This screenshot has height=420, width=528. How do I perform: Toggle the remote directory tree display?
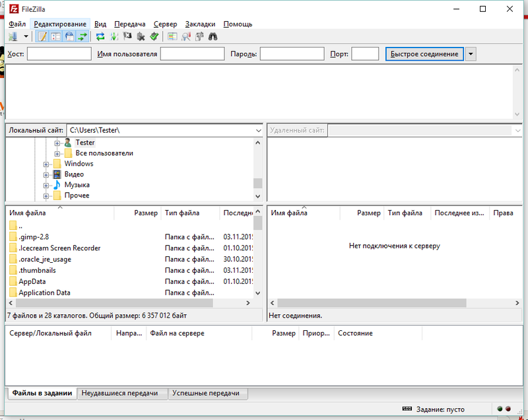tap(69, 36)
